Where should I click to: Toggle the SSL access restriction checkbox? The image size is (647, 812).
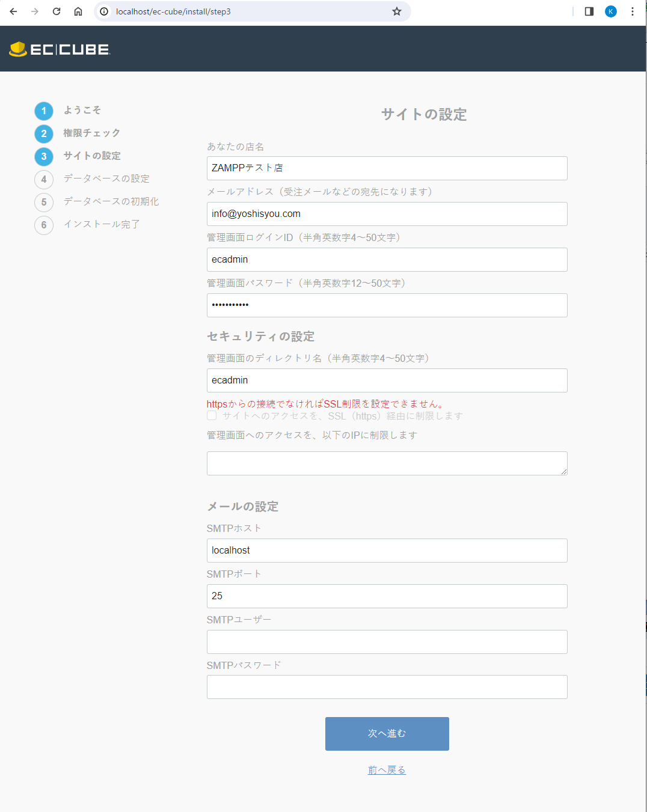[212, 416]
